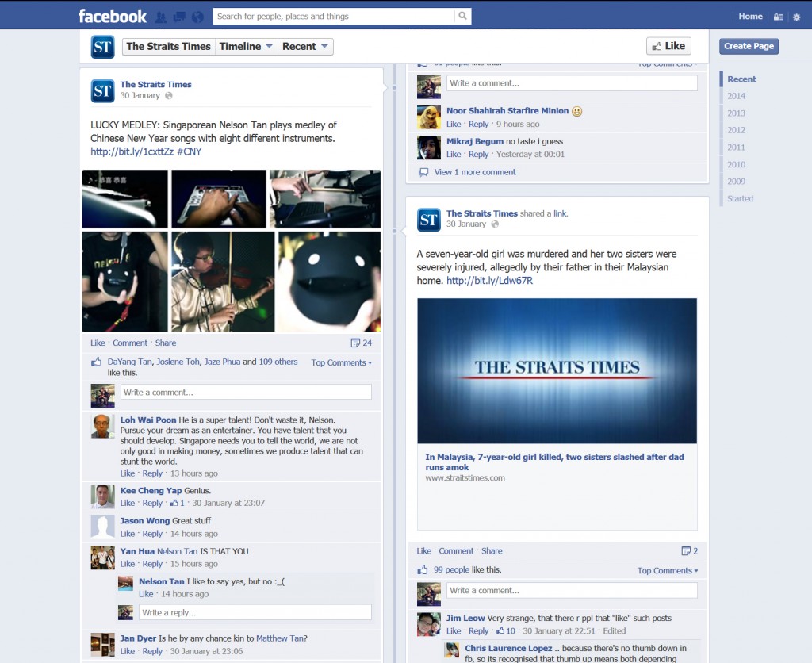This screenshot has width=812, height=663.
Task: Open the messages icon in the top bar
Action: (x=179, y=17)
